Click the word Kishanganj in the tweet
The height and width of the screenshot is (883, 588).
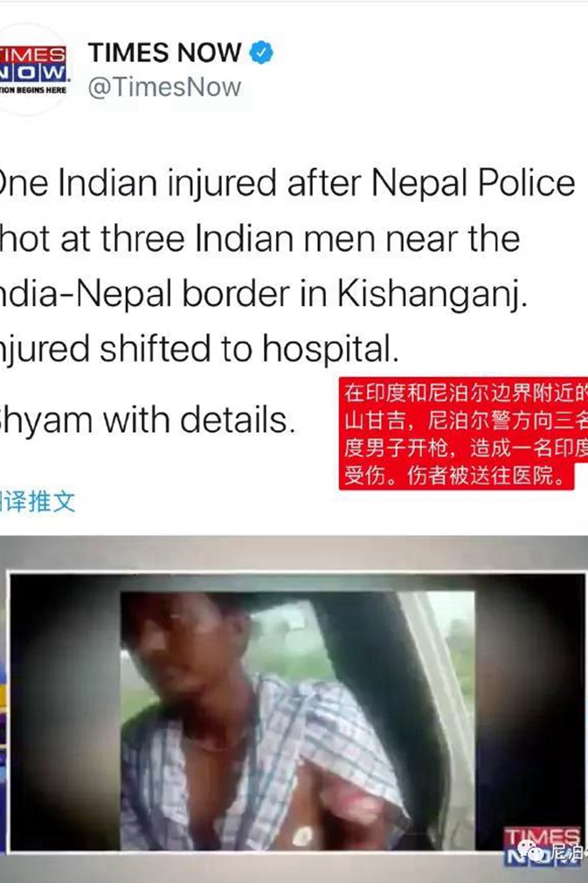click(x=432, y=295)
